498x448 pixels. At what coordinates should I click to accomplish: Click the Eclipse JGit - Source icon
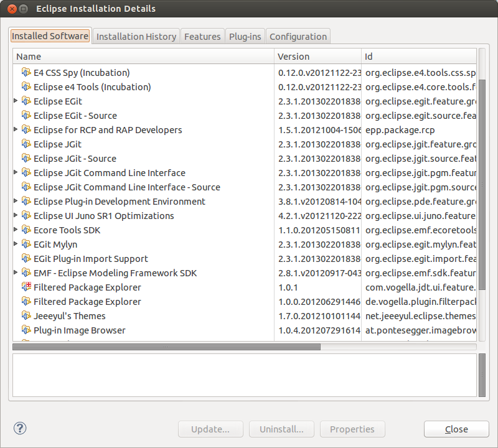pos(26,158)
